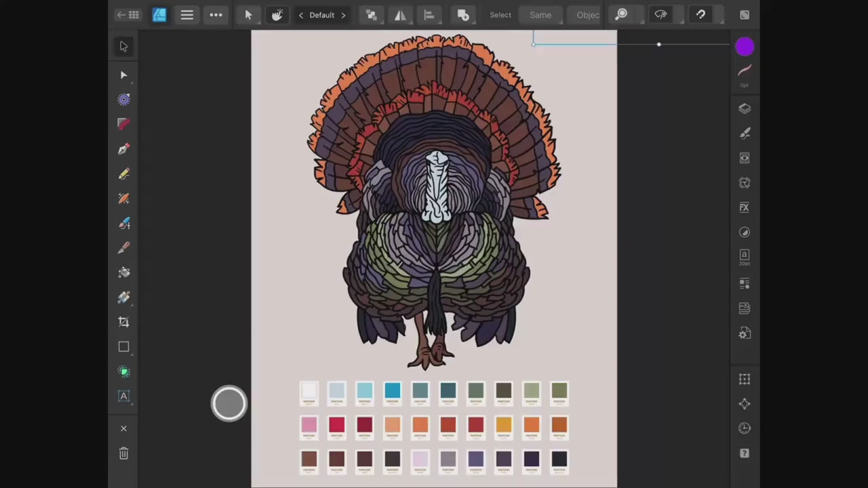Open the Layers studio panel

pos(745,108)
